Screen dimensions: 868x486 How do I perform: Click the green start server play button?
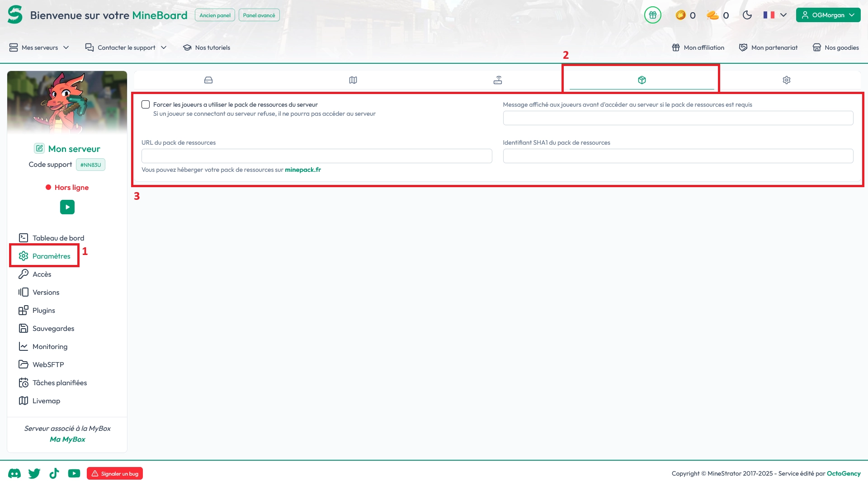[67, 207]
